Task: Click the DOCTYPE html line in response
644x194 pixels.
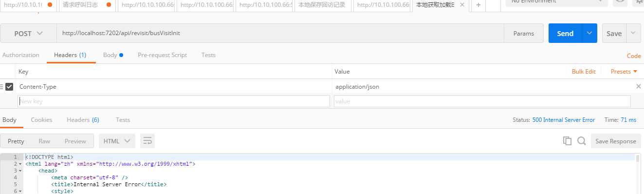Action: pyautogui.click(x=49, y=157)
